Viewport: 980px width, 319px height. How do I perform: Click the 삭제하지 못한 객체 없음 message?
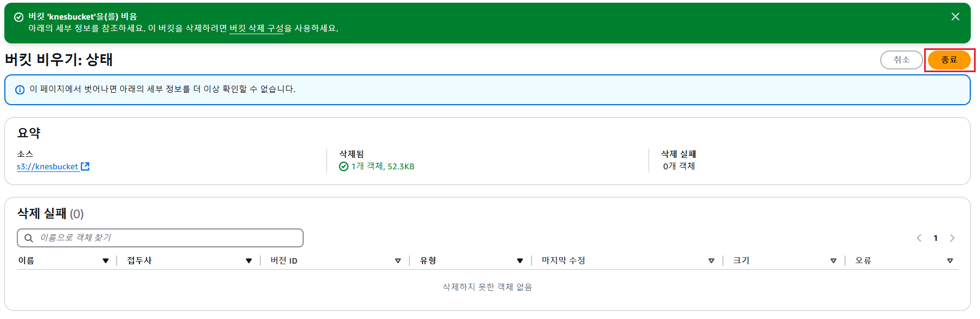pyautogui.click(x=487, y=287)
